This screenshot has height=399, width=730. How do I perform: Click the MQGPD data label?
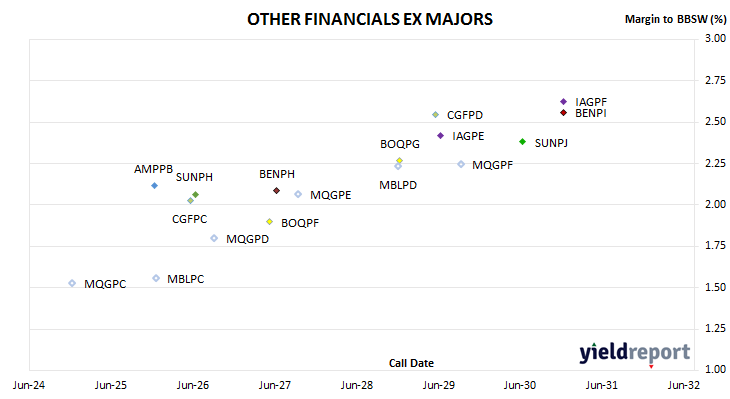click(248, 239)
